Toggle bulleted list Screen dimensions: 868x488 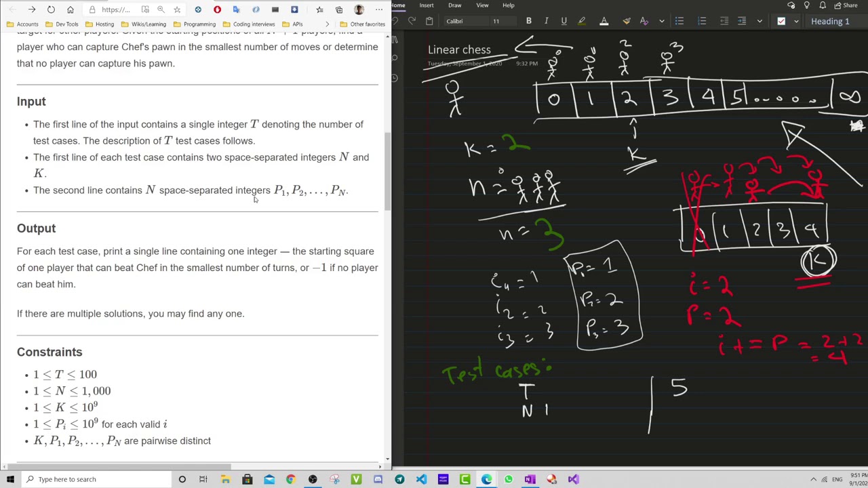679,21
